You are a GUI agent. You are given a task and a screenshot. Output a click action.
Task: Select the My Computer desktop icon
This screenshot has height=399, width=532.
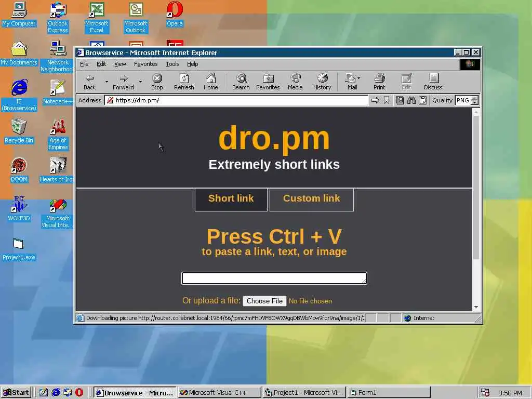[x=19, y=14]
